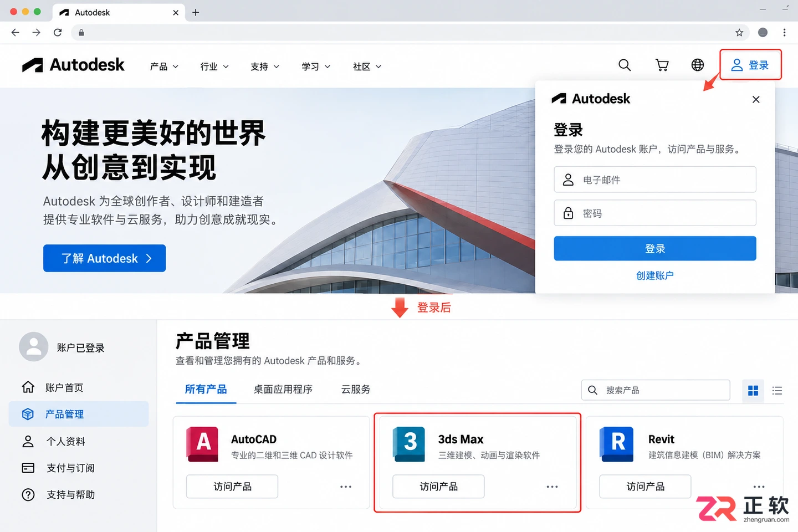Image resolution: width=798 pixels, height=532 pixels.
Task: Click the 密码 password field
Action: coord(655,213)
